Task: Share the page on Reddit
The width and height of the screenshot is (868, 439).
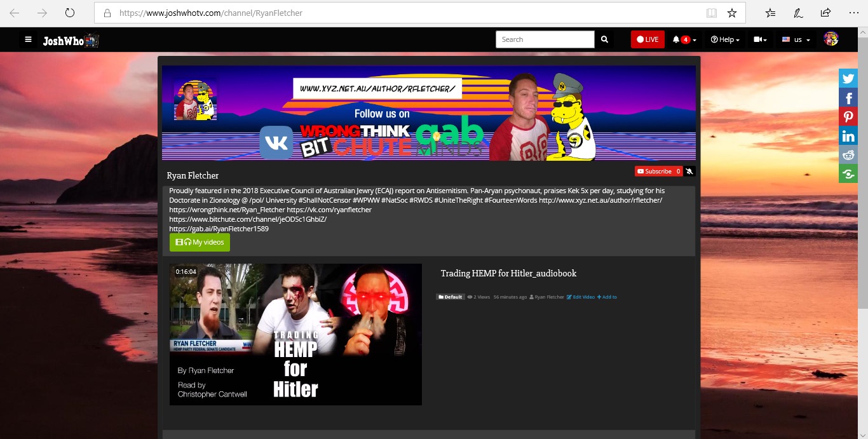Action: pos(848,154)
